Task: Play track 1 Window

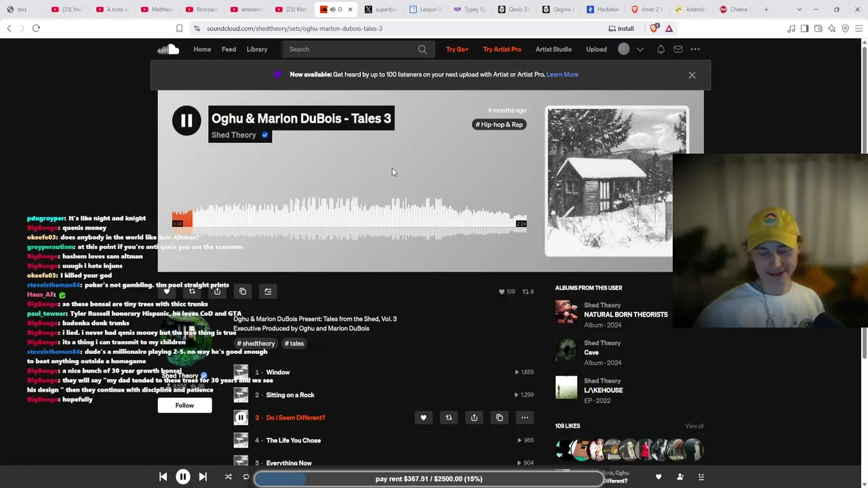Action: (x=278, y=372)
